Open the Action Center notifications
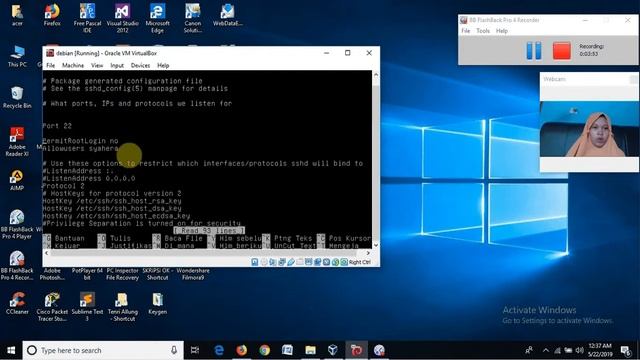The width and height of the screenshot is (640, 360). (x=625, y=350)
